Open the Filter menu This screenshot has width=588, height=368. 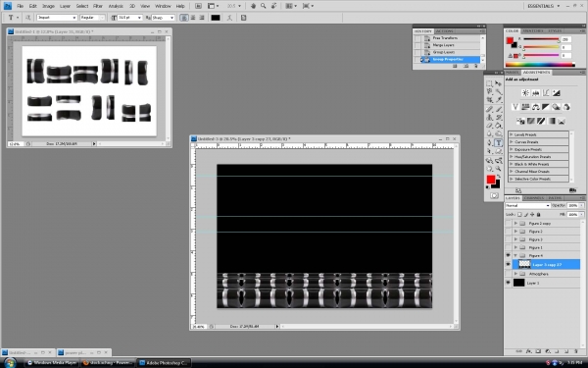click(x=98, y=6)
